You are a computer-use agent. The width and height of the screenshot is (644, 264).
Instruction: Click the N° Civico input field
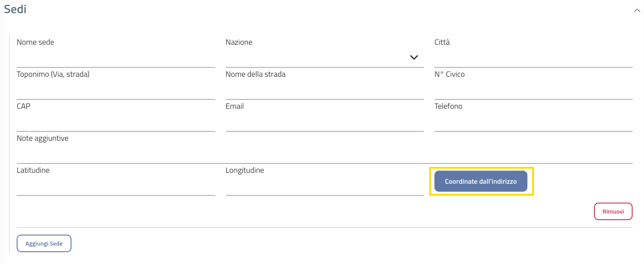pyautogui.click(x=533, y=91)
